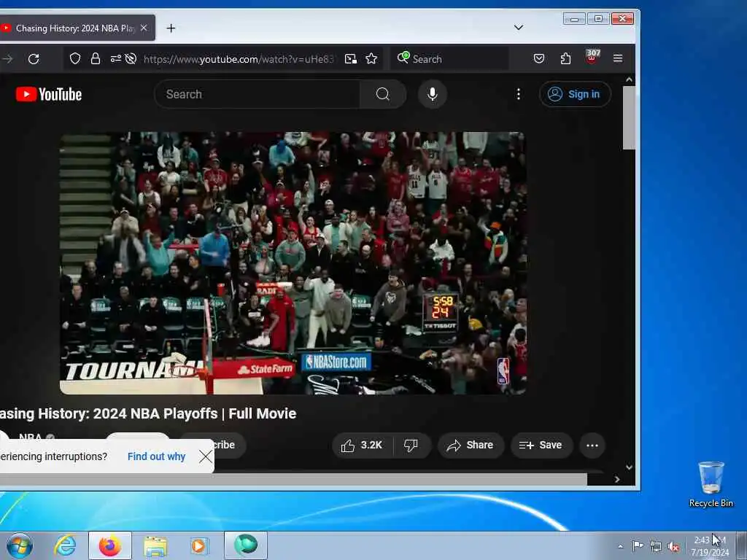747x560 pixels.
Task: Open the taskbar clock and date
Action: pyautogui.click(x=710, y=546)
